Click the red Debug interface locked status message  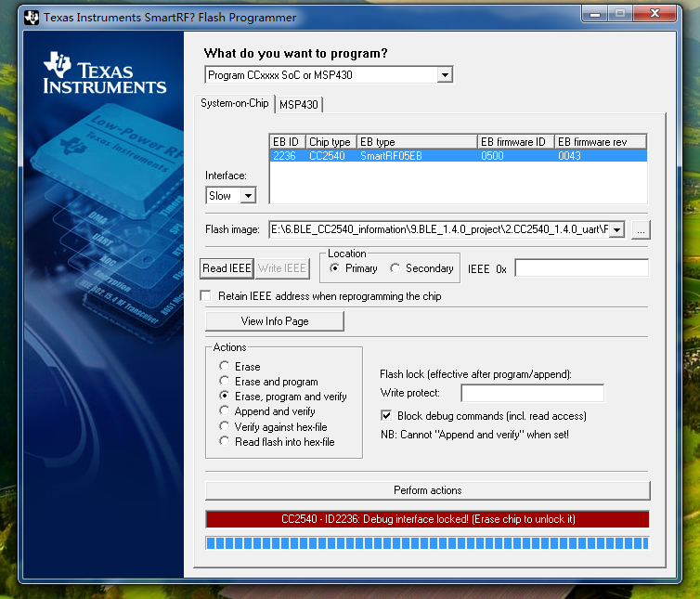[428, 519]
